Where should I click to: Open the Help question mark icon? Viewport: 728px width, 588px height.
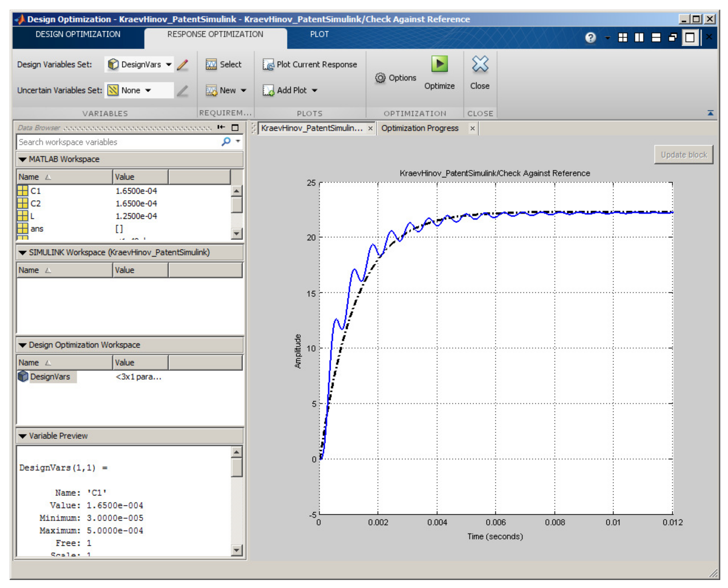[x=590, y=37]
